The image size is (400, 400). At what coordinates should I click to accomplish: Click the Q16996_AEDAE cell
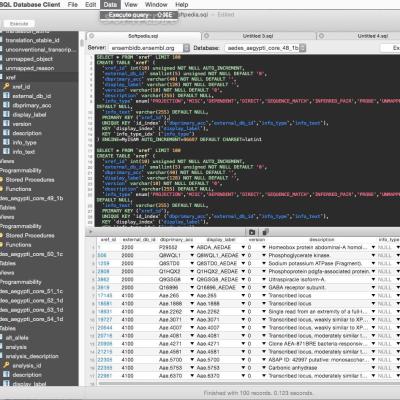click(x=217, y=288)
